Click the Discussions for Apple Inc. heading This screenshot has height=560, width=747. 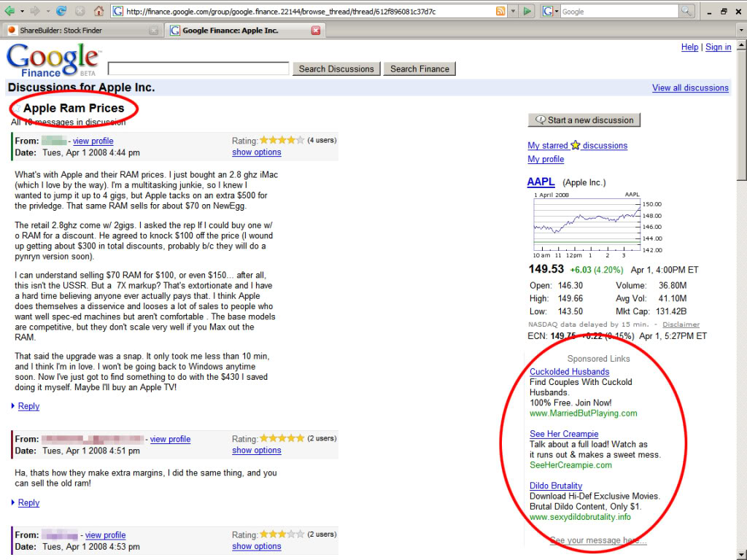tap(82, 87)
